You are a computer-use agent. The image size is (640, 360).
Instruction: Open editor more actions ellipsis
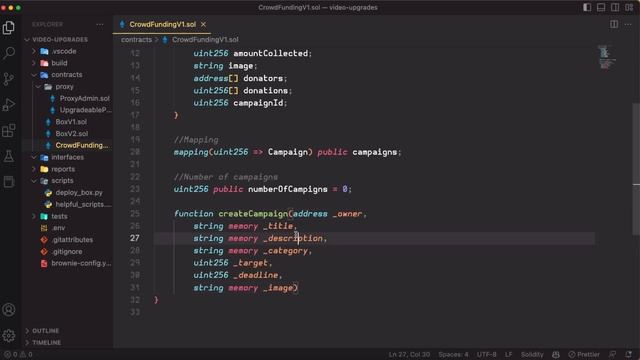628,24
